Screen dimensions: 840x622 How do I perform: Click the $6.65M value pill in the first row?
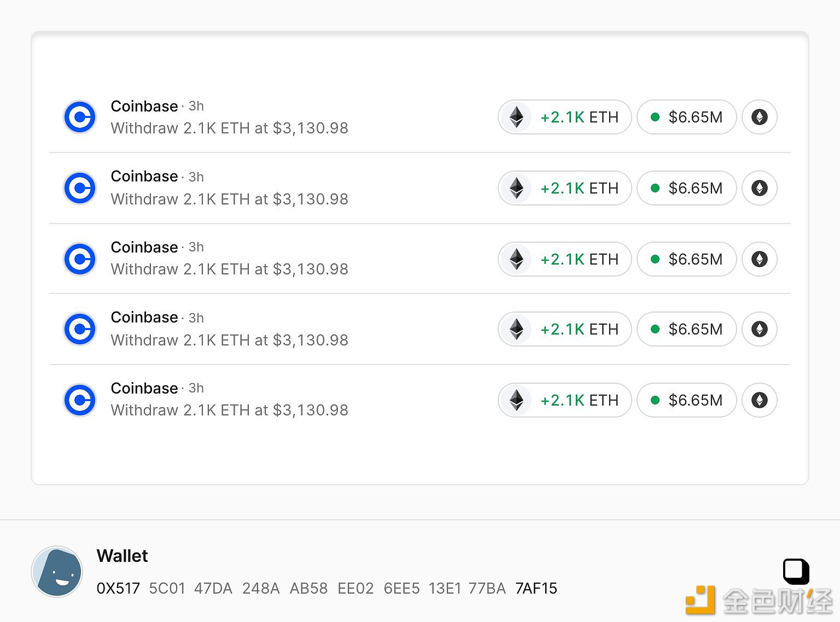[x=687, y=117]
